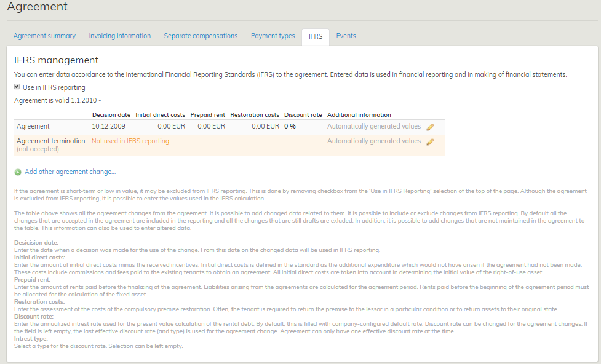The image size is (601, 364).
Task: Open the Events tab
Action: 346,36
